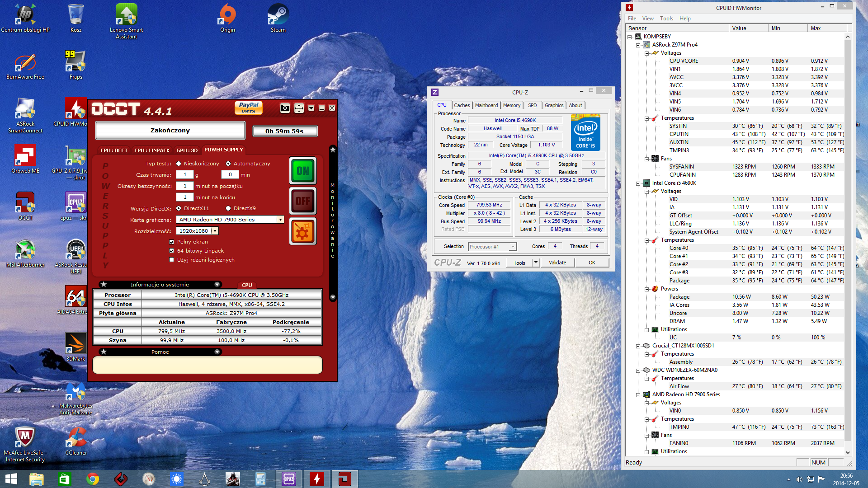Select the DirectX9 radio button

[228, 208]
